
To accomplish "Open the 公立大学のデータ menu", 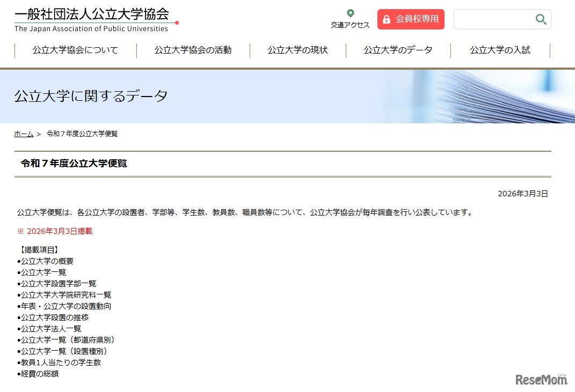I will (x=398, y=50).
